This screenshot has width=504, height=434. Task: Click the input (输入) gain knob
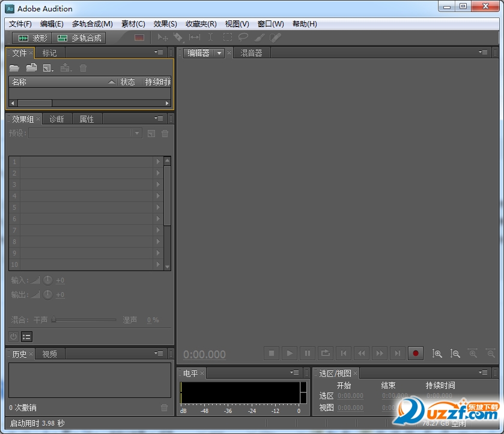coord(47,280)
